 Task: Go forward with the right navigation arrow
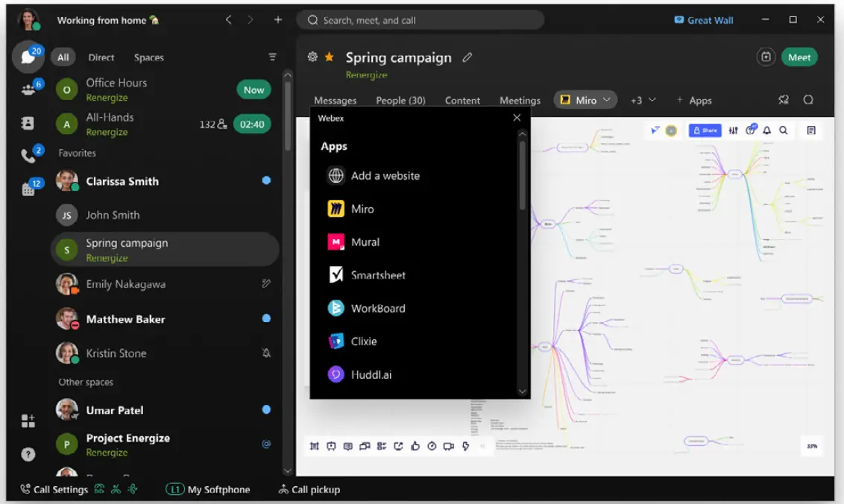pyautogui.click(x=251, y=20)
